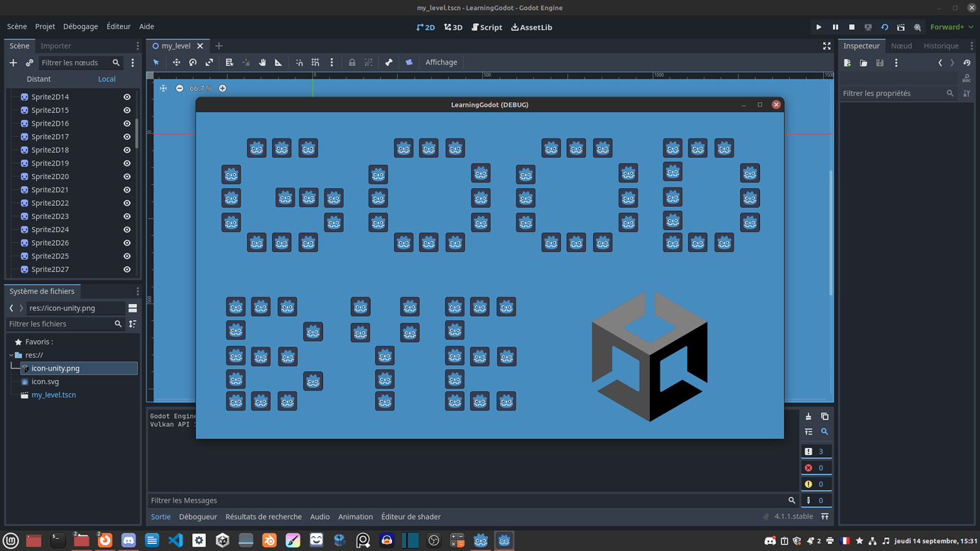Expand the snapping options three-dot menu
Viewport: 980px width, 551px height.
(x=332, y=62)
